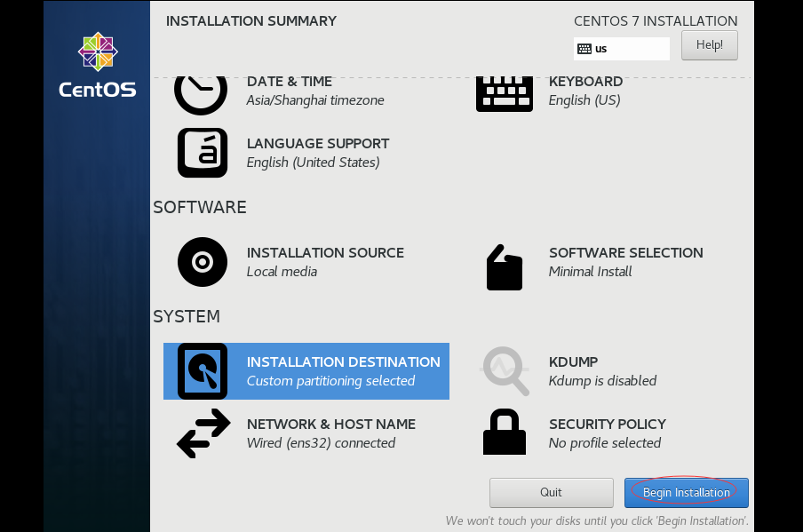Open the SOFTWARE SELECTION heading
This screenshot has height=532, width=803.
coord(626,253)
